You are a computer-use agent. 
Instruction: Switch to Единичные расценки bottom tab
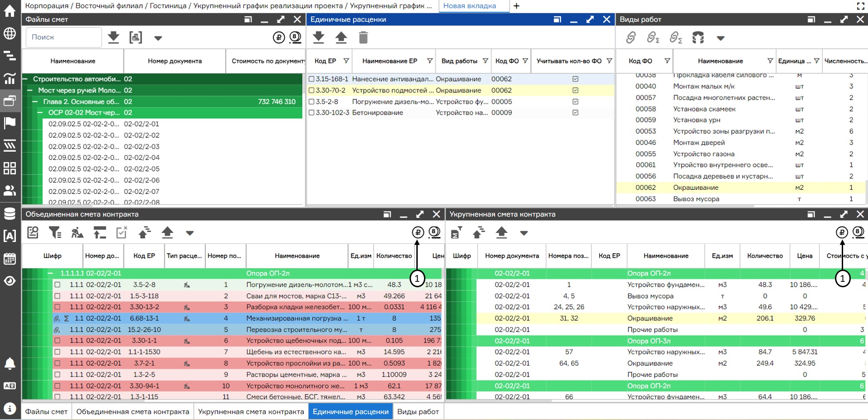(x=351, y=411)
